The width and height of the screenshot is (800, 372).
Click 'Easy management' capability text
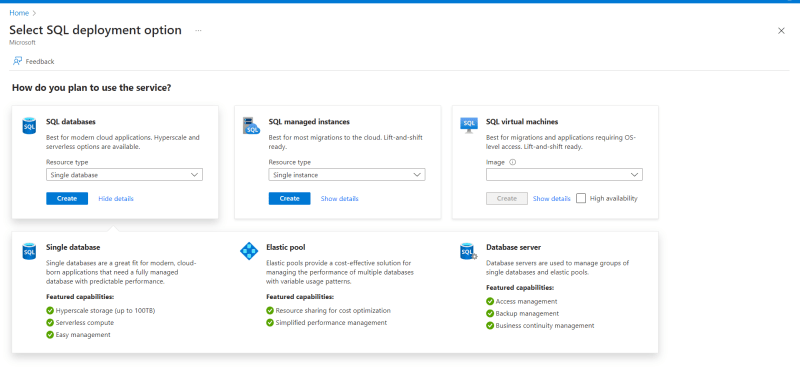click(83, 335)
